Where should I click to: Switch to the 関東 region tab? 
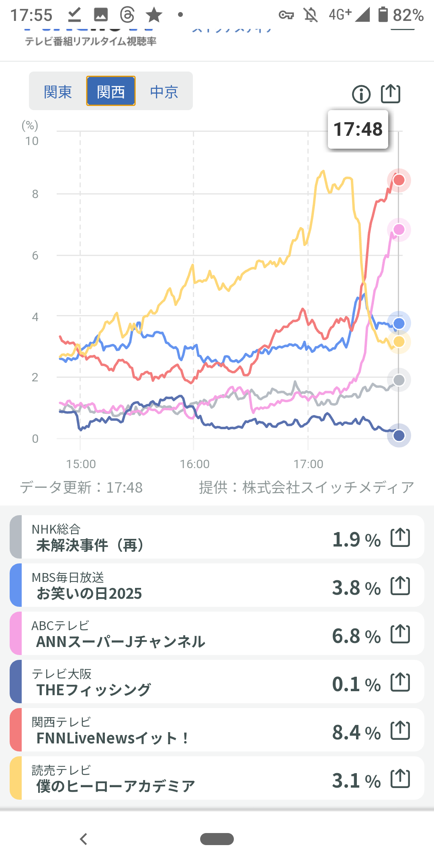pyautogui.click(x=58, y=92)
